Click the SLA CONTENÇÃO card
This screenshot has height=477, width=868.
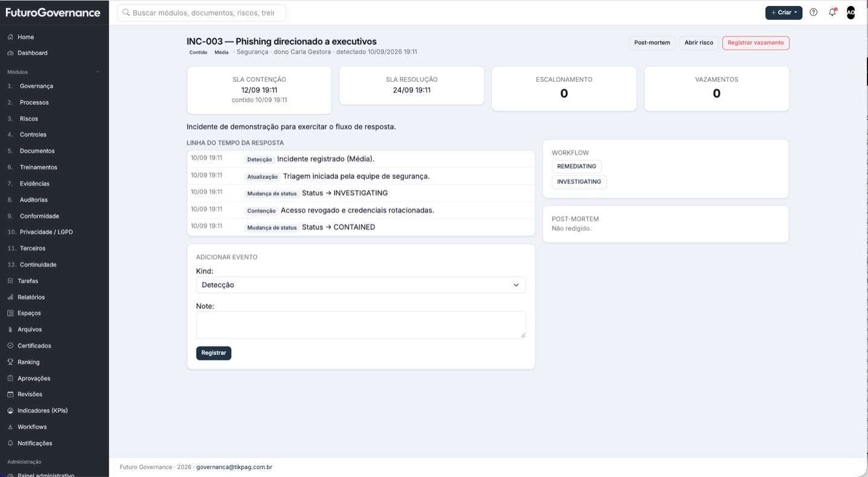(259, 90)
